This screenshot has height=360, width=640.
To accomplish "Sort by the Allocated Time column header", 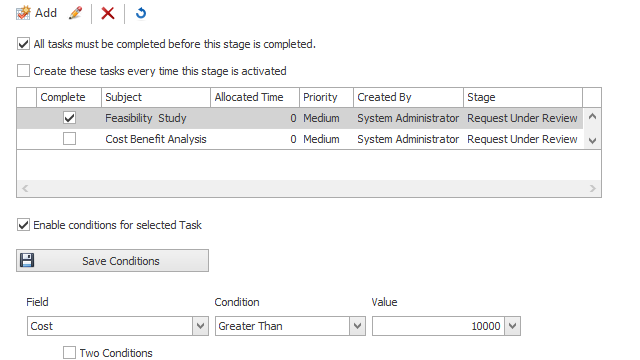I will 255,97.
